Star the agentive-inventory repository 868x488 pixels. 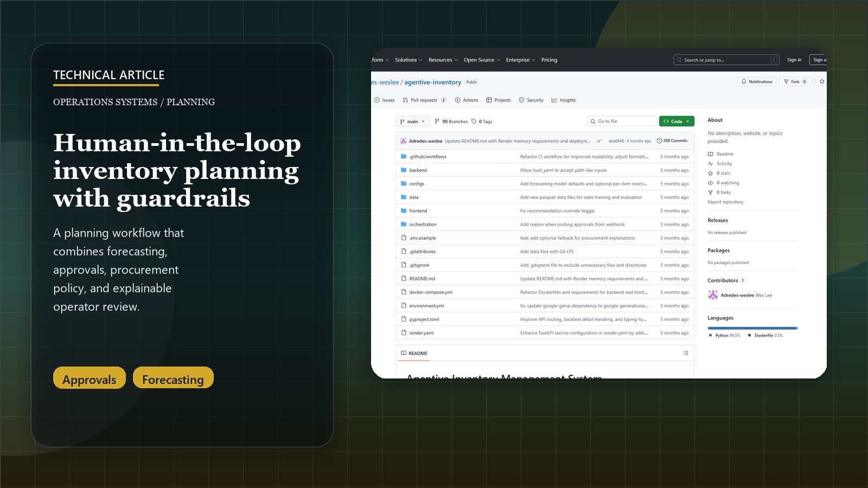coord(822,81)
